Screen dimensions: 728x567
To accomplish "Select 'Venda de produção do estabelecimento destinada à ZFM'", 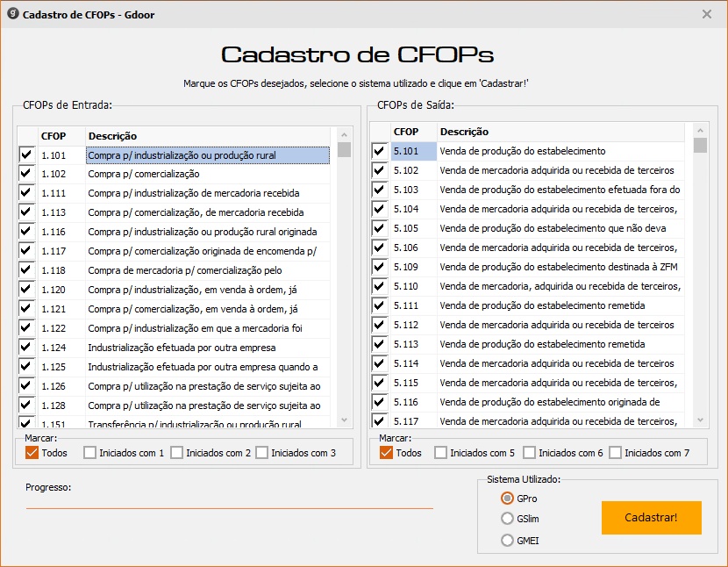I will tap(559, 267).
